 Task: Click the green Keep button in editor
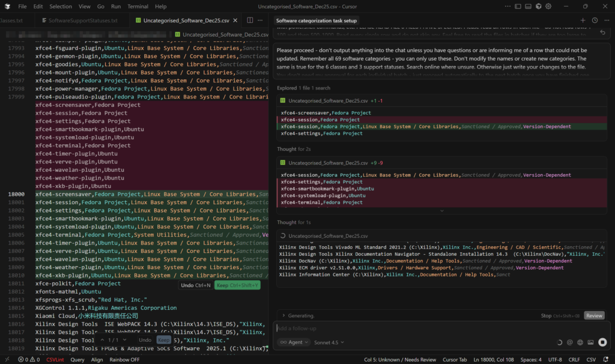(237, 285)
